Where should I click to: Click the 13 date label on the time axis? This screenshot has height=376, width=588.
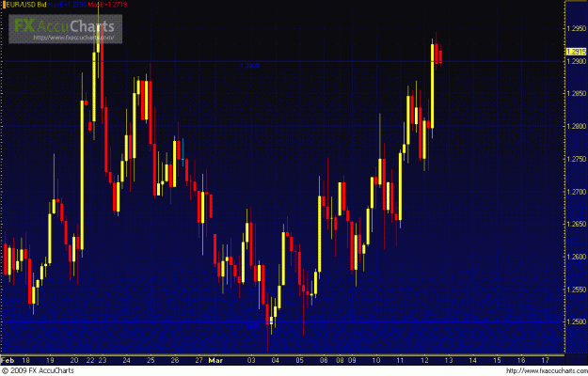[449, 361]
